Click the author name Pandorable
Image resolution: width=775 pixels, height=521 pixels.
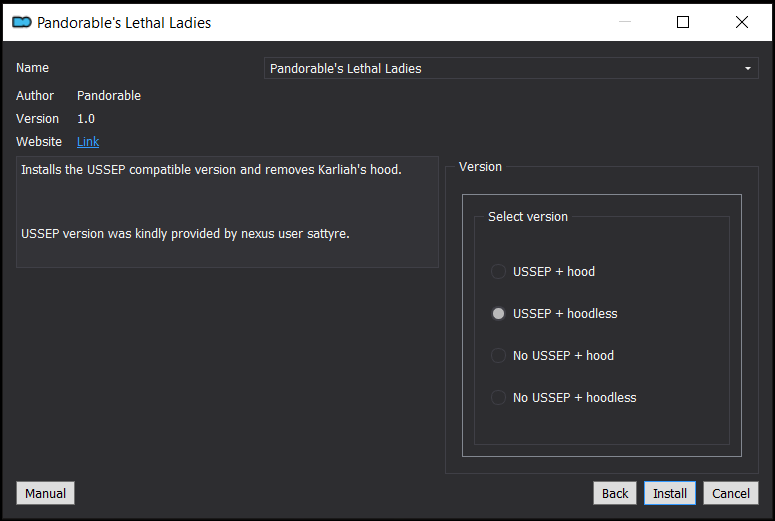tap(109, 95)
